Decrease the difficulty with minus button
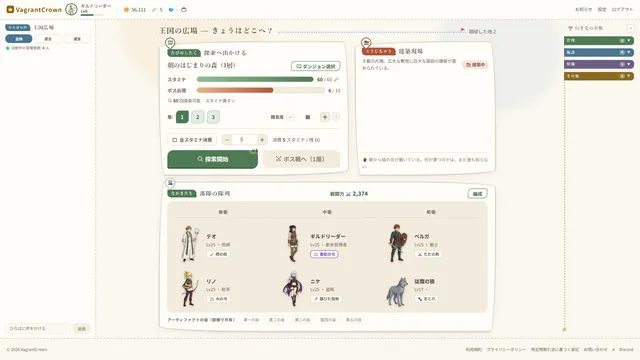The width and height of the screenshot is (640, 360). pos(290,117)
